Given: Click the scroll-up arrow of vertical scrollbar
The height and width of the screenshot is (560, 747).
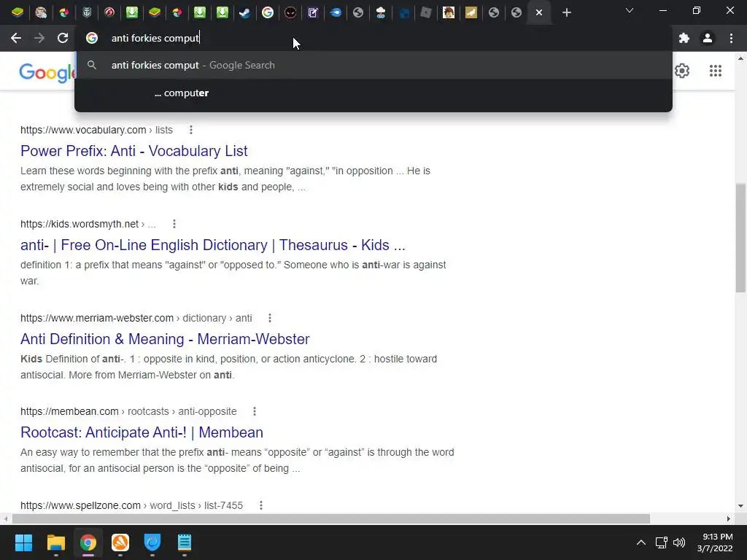Looking at the screenshot, I should point(740,58).
